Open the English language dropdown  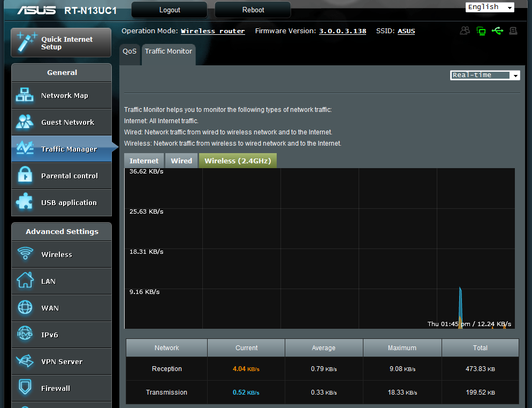click(490, 7)
